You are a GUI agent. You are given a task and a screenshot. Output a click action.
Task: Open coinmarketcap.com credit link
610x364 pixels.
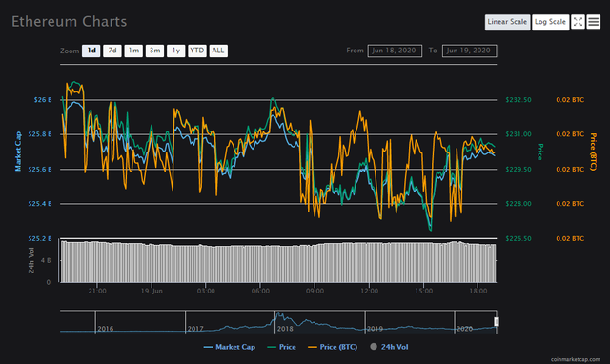click(576, 359)
